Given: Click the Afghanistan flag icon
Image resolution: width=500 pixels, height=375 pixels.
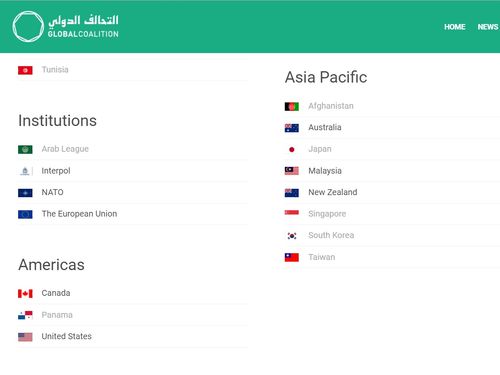Looking at the screenshot, I should [292, 106].
